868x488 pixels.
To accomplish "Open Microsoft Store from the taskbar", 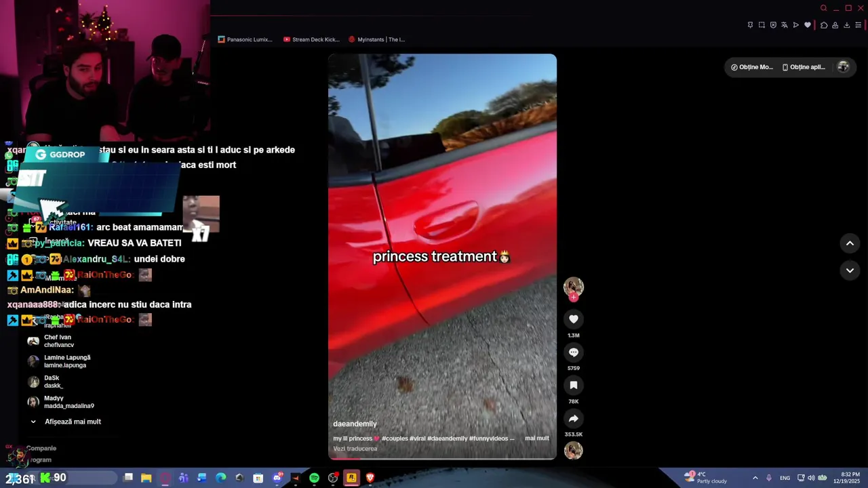I will (x=258, y=478).
